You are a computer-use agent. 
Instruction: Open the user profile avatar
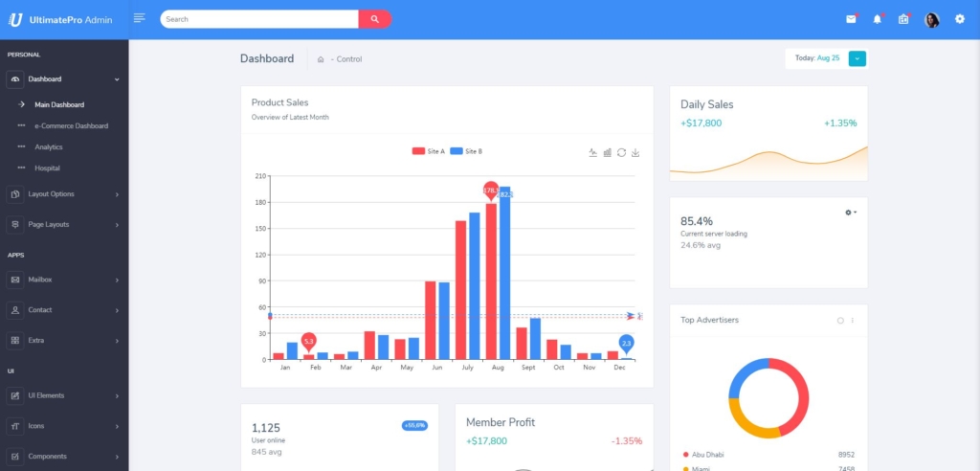pyautogui.click(x=931, y=19)
